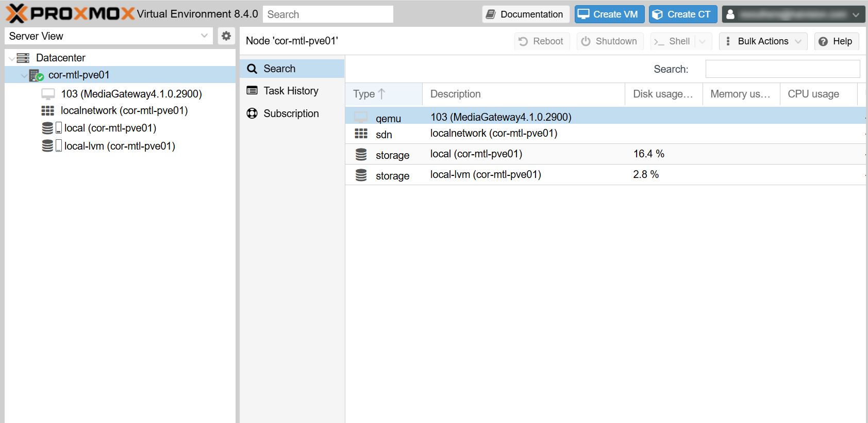Screen dimensions: 868x423
Task: Focus the resource Search filter field
Action: [x=782, y=69]
